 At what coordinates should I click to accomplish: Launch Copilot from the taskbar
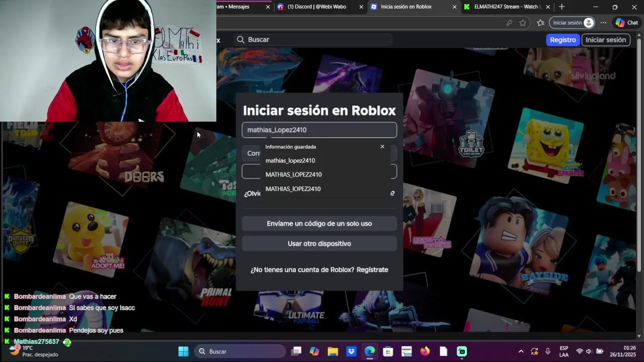(314, 351)
